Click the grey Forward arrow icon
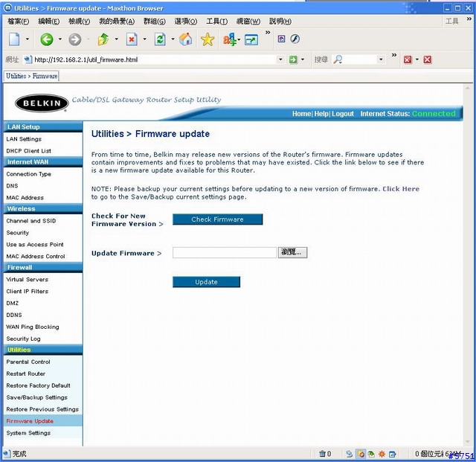 (74, 39)
